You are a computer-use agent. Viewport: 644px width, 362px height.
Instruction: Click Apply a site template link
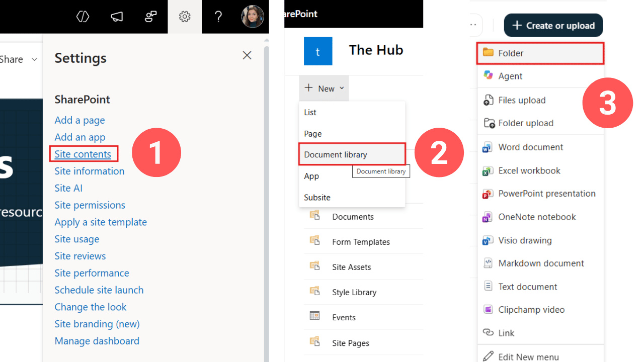(101, 222)
